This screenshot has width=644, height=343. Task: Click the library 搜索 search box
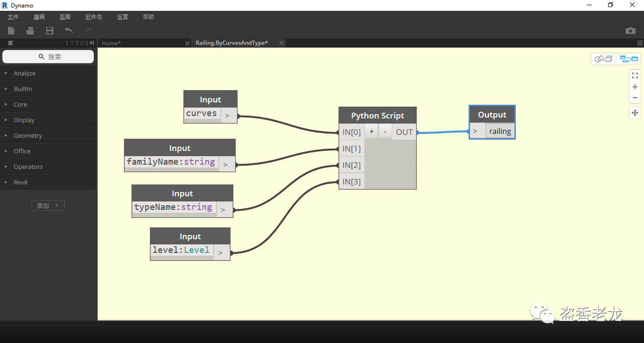pos(48,57)
